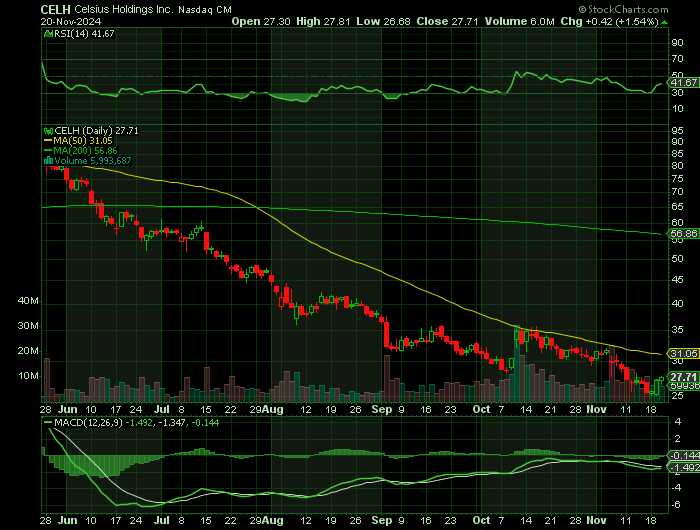Image resolution: width=700 pixels, height=530 pixels.
Task: Click the yellow dash before MA(50) legend
Action: (48, 141)
